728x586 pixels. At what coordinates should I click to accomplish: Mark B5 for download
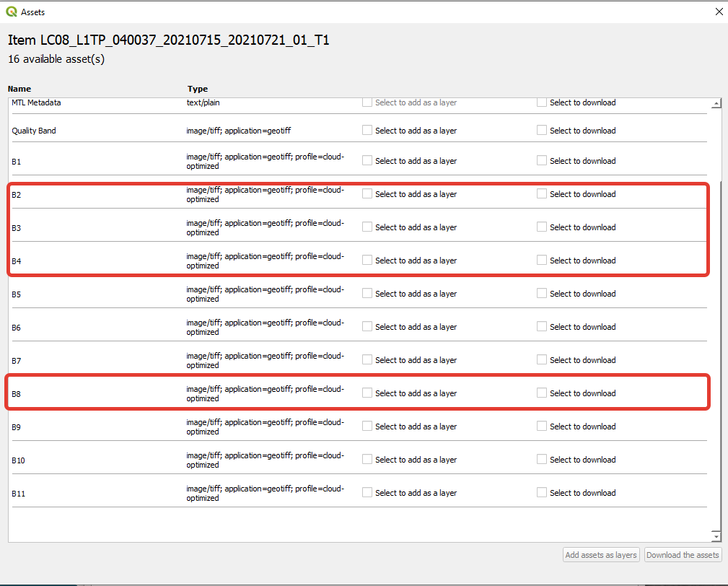541,294
